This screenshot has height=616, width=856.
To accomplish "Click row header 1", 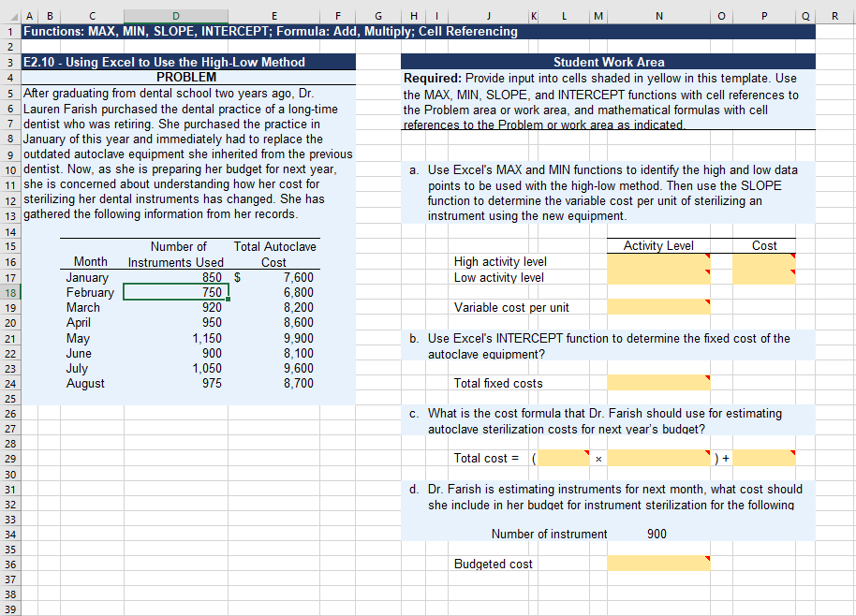I will coord(8,31).
